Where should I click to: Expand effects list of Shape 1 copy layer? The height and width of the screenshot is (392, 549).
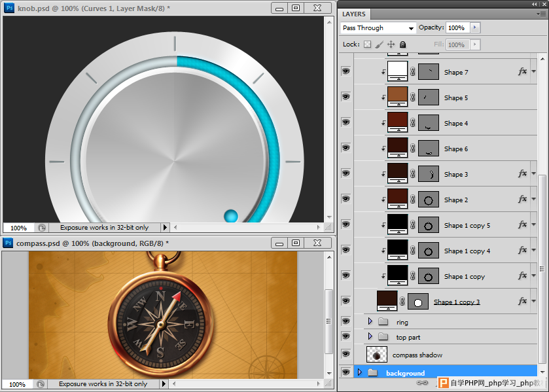[533, 276]
